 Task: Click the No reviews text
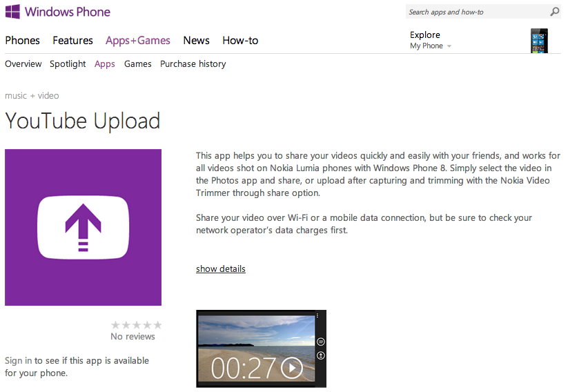133,337
